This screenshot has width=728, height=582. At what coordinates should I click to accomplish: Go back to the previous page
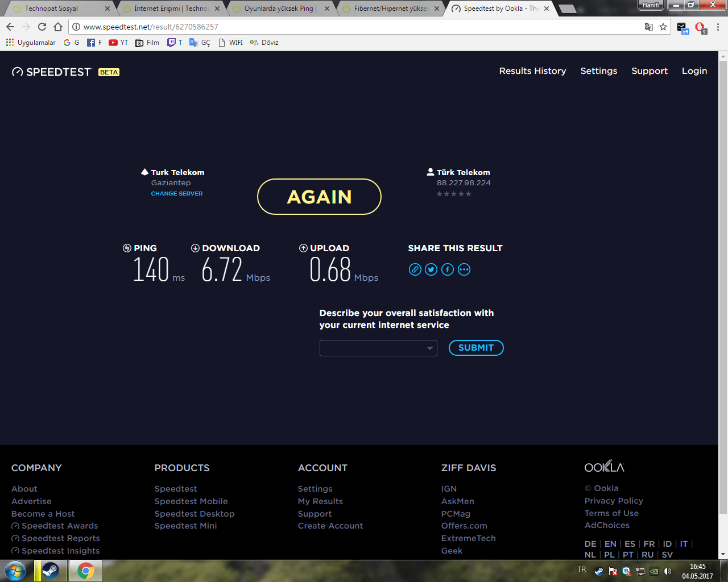[10, 27]
